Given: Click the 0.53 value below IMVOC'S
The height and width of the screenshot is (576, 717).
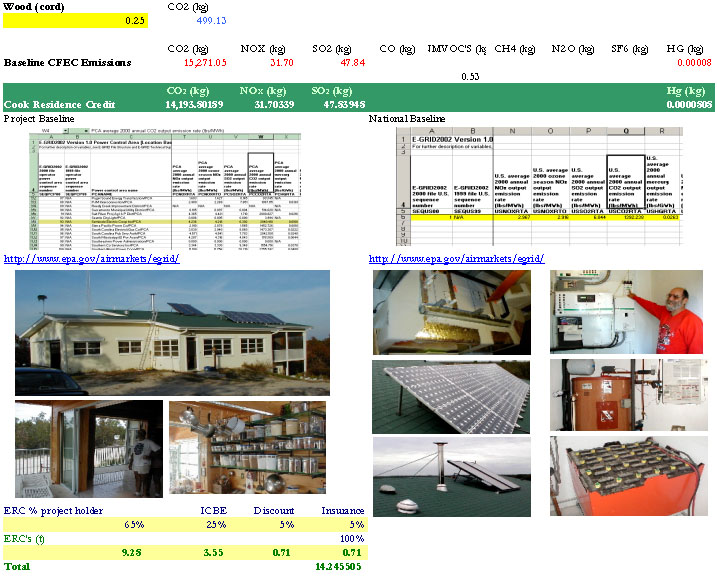Looking at the screenshot, I should (x=470, y=76).
